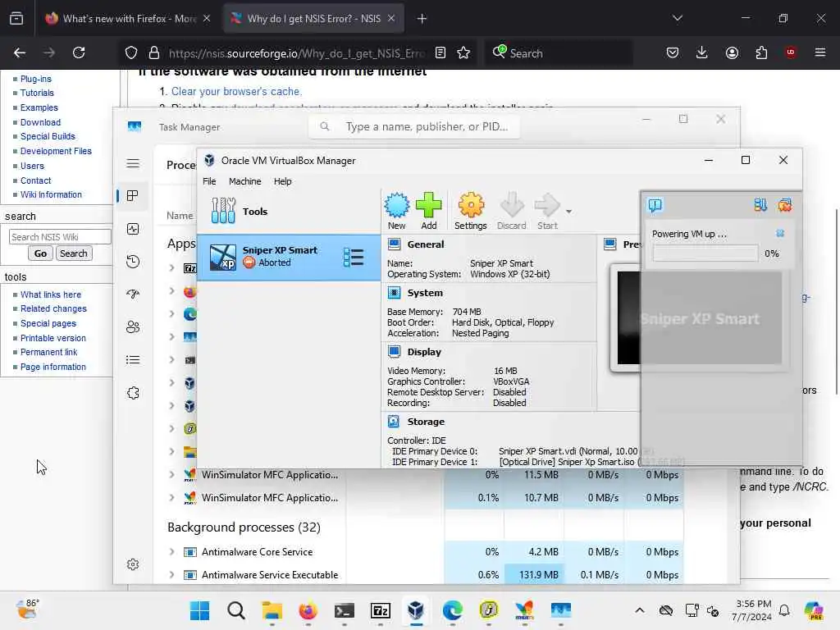
Task: Open Services puzzle icon in Task Manager
Action: (x=133, y=393)
